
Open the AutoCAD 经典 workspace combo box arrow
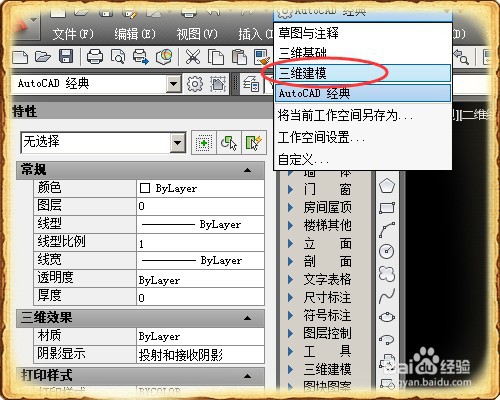[174, 84]
